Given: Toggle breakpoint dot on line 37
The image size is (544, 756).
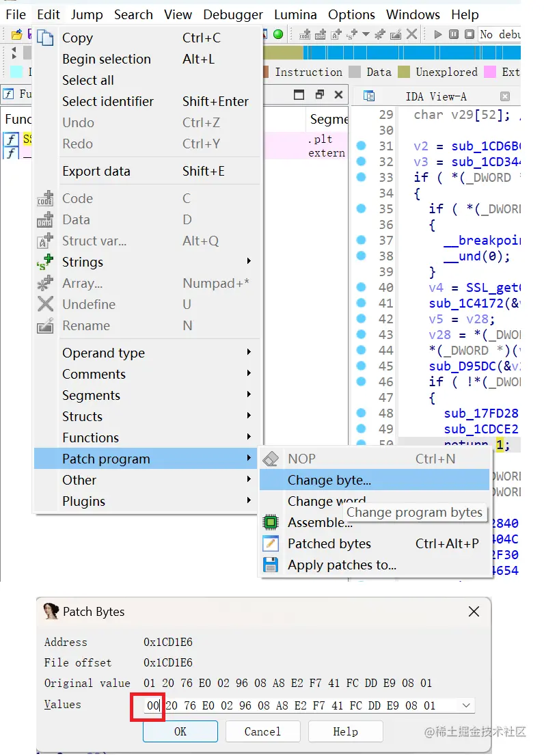Looking at the screenshot, I should tap(361, 240).
